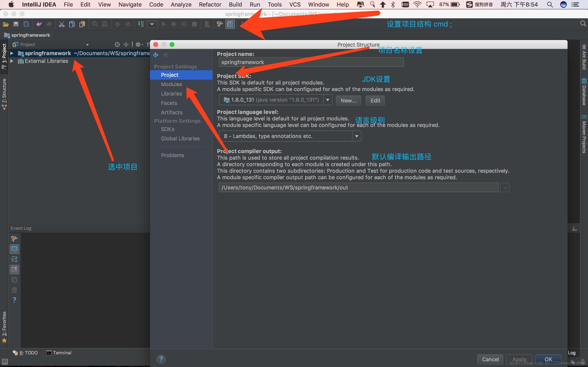Select the Modules section in Project Settings

(x=171, y=84)
